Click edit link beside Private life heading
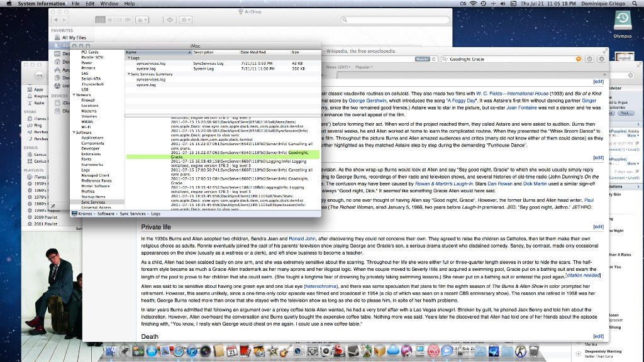644x362 pixels. click(599, 227)
